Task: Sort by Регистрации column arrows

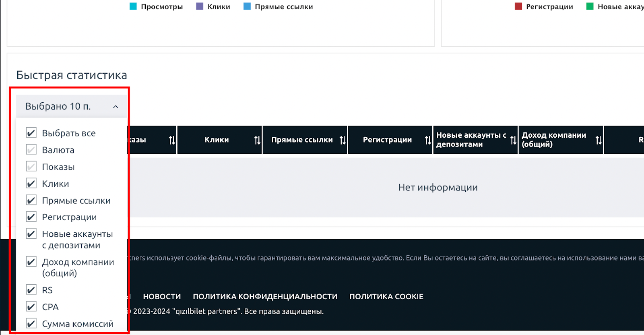Action: pos(428,140)
